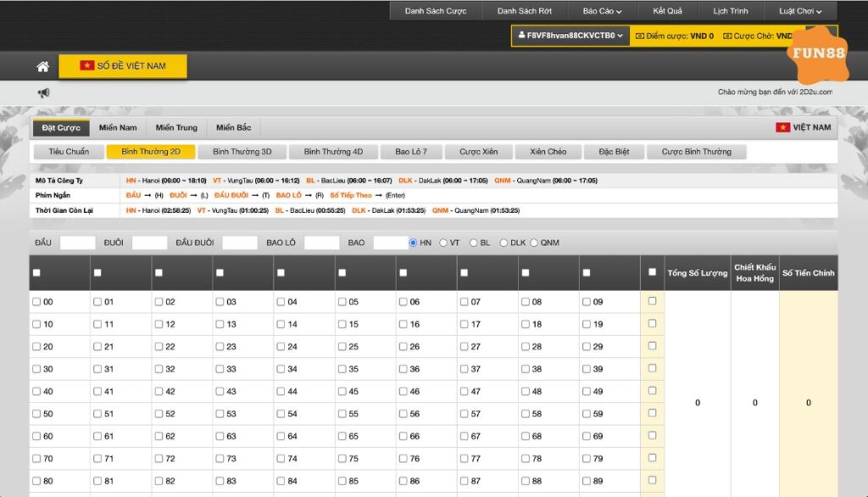The image size is (868, 497).
Task: Switch to the Miền Trung tab
Action: [x=176, y=127]
